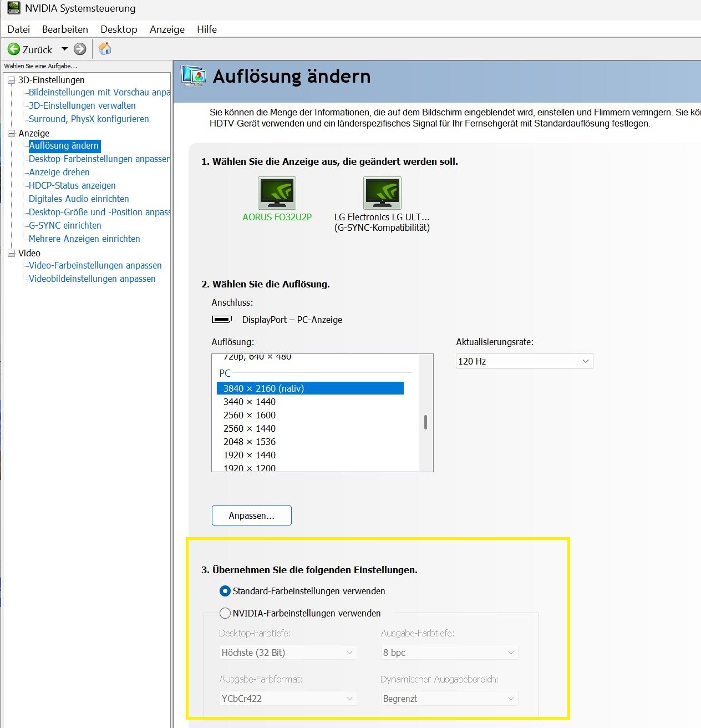701x728 pixels.
Task: Select resolution 3840 × 2160 (nativ)
Action: pos(310,388)
